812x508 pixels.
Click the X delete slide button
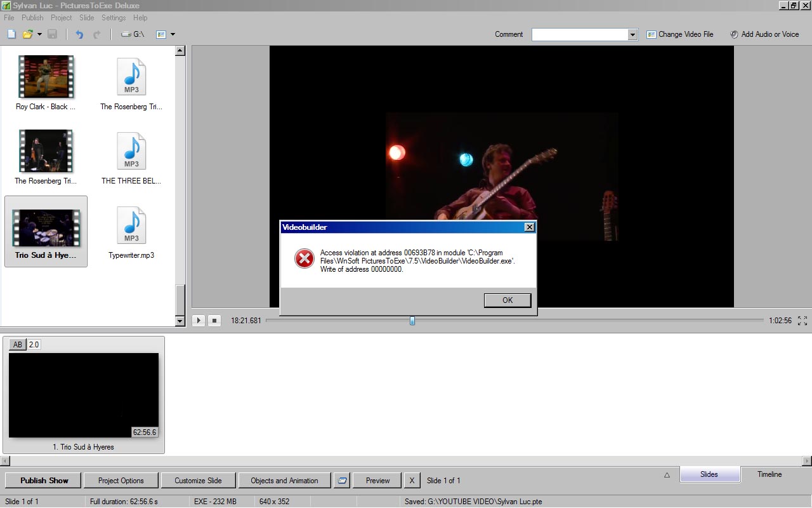tap(412, 481)
